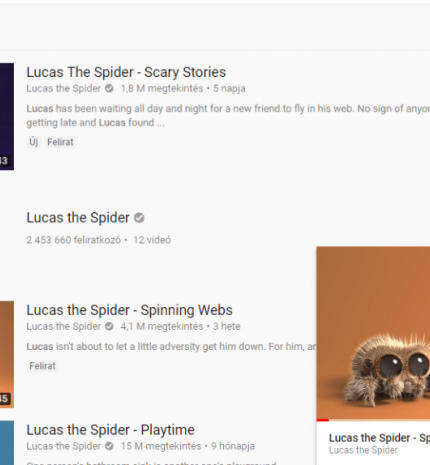Open Lucas the Spider - Playtime video title
The height and width of the screenshot is (465, 430).
click(x=110, y=430)
